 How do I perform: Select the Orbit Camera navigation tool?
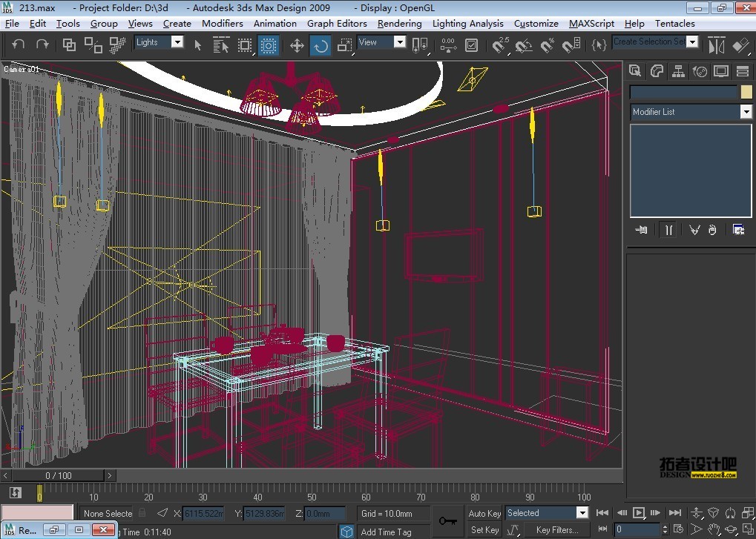pyautogui.click(x=731, y=530)
